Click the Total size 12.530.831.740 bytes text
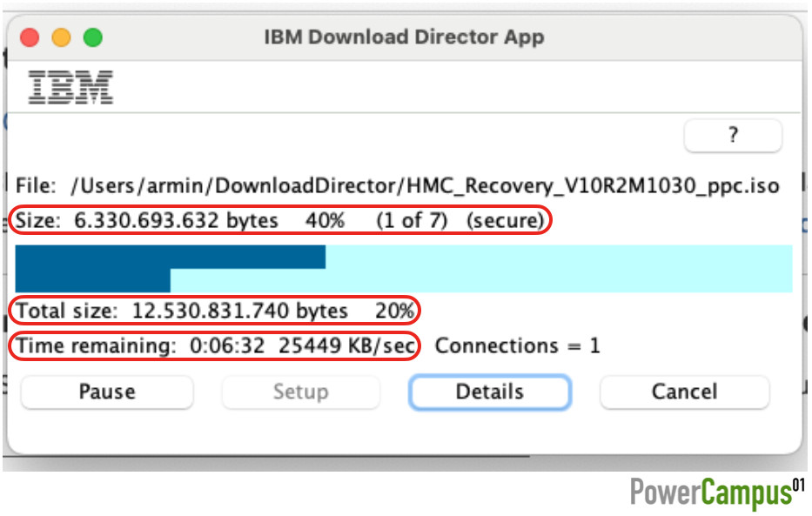 (182, 311)
